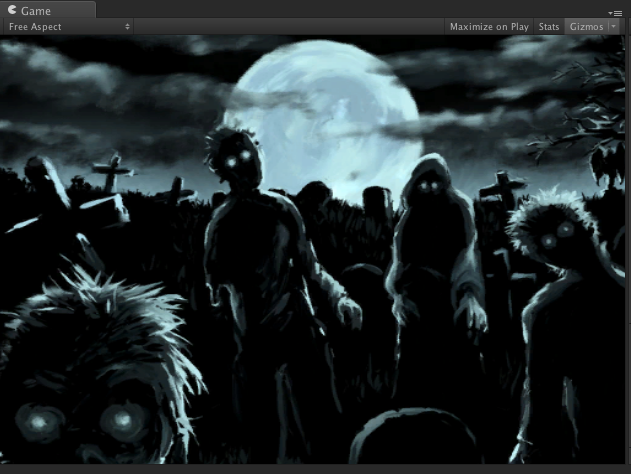Open the Free Aspect dropdown

67,27
